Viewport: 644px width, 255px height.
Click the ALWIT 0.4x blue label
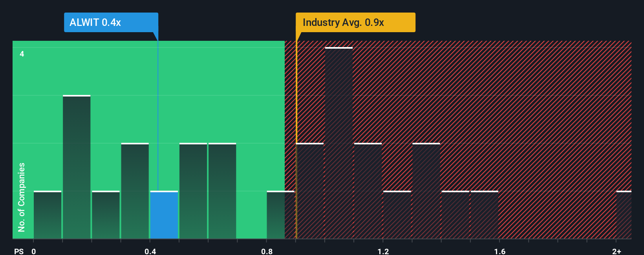point(111,22)
